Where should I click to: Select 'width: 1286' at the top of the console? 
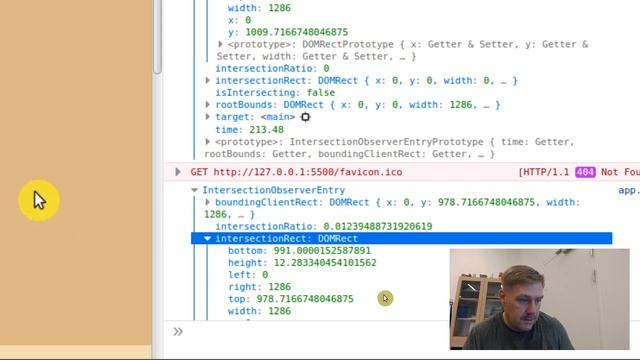pyautogui.click(x=259, y=8)
